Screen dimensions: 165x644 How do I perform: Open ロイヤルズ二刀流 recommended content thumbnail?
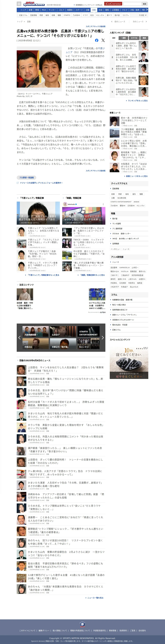(x=97, y=294)
